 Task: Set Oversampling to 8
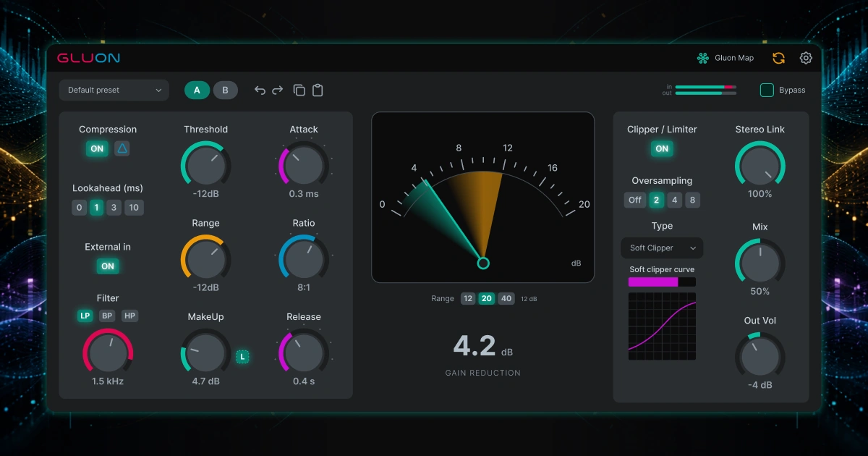coord(692,200)
